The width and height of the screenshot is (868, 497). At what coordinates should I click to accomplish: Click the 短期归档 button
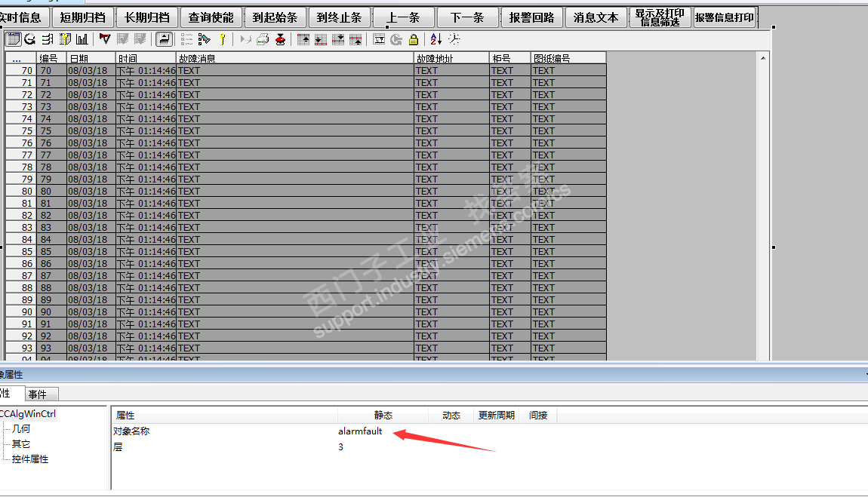(83, 17)
